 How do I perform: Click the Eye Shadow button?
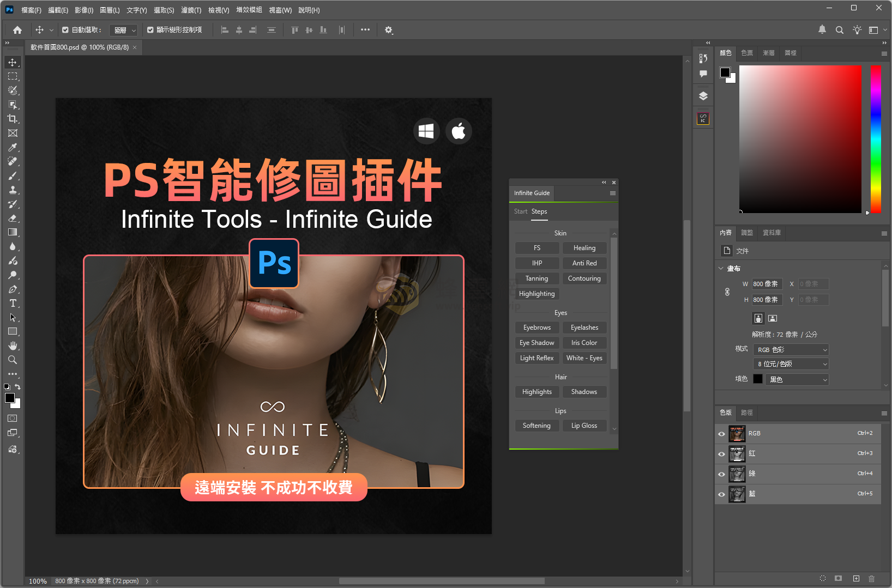tap(537, 343)
